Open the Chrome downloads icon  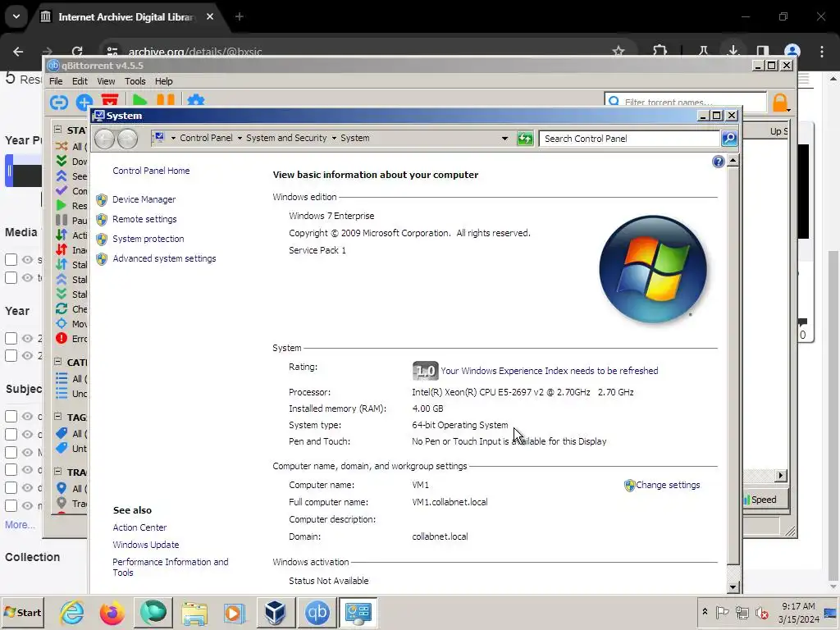click(x=733, y=51)
